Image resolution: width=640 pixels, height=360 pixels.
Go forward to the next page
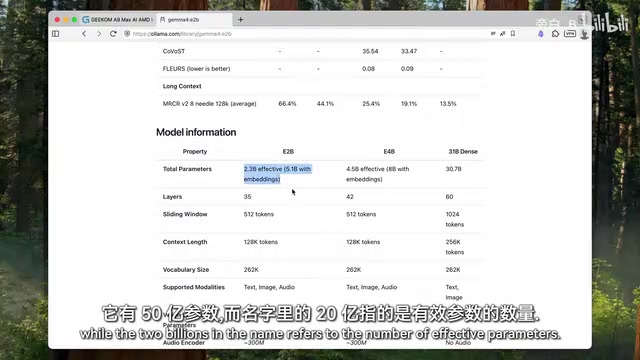(x=99, y=34)
